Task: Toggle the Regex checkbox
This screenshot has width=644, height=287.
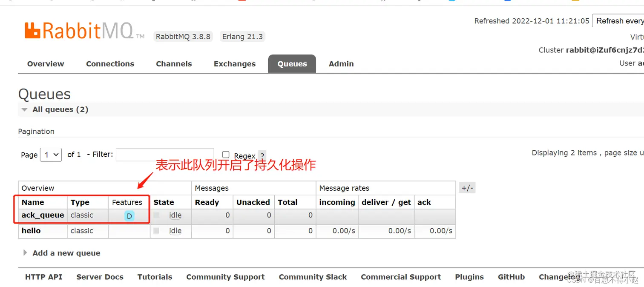Action: pyautogui.click(x=226, y=155)
